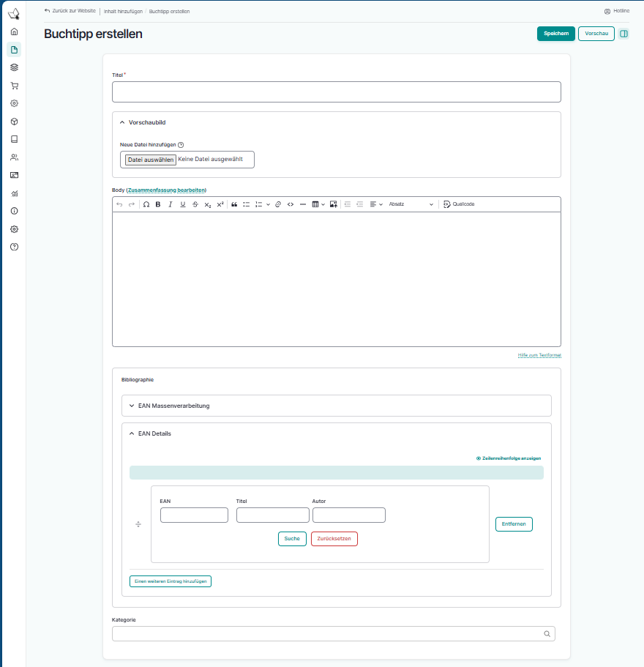Viewport: 644px width, 667px height.
Task: Insert special character with omega icon
Action: [x=146, y=204]
